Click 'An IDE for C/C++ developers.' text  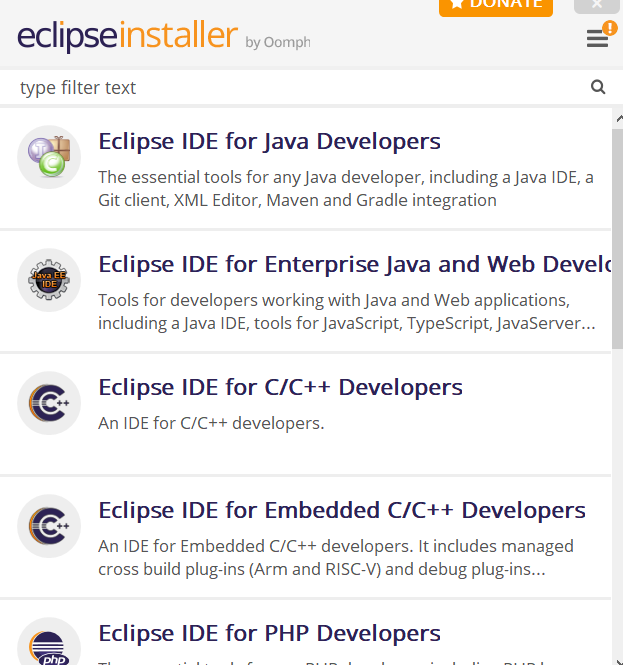point(211,423)
